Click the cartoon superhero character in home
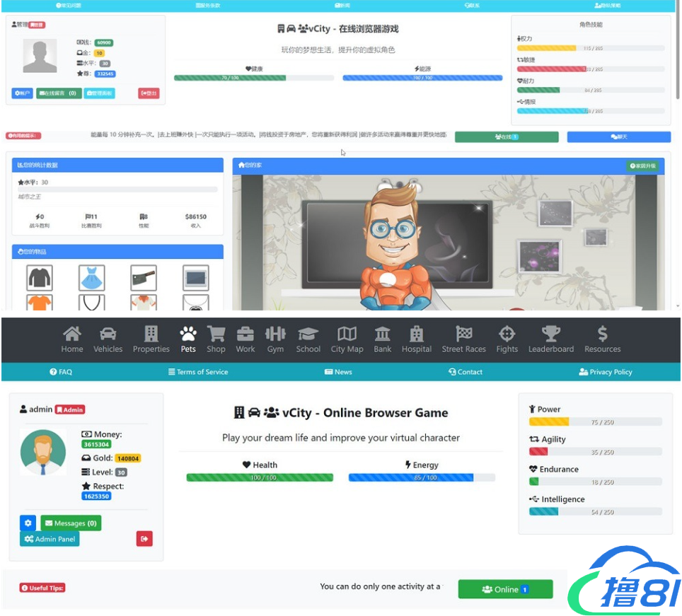Image resolution: width=682 pixels, height=616 pixels. 394,245
